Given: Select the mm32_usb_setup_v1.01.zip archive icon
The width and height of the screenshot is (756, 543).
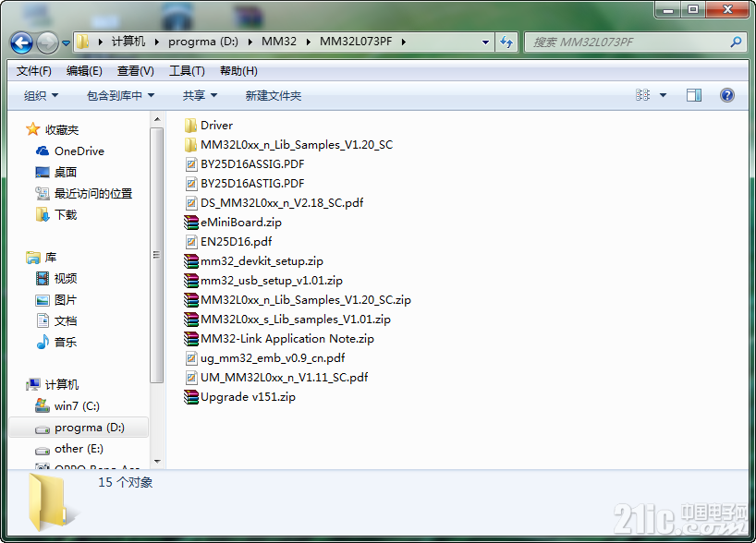Looking at the screenshot, I should point(191,281).
